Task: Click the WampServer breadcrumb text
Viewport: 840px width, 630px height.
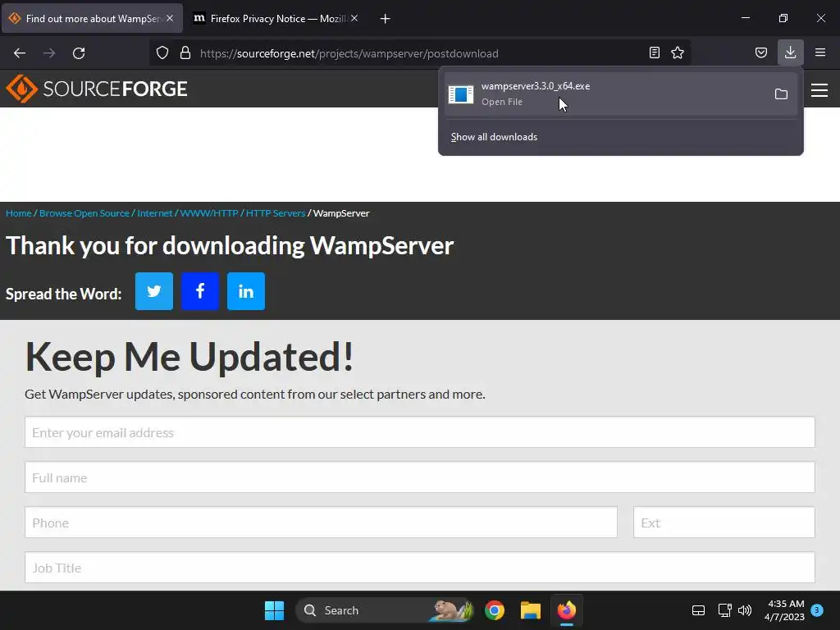Action: pos(341,213)
